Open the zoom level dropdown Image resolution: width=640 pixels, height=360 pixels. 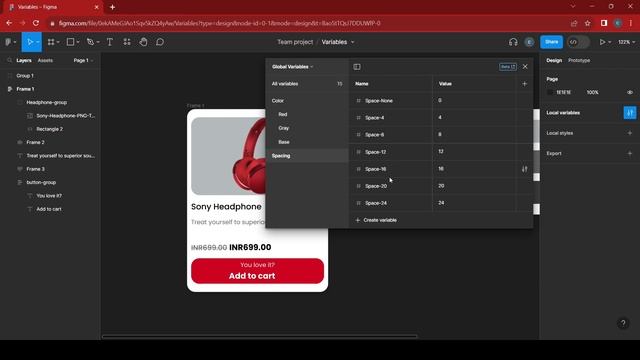pos(626,42)
